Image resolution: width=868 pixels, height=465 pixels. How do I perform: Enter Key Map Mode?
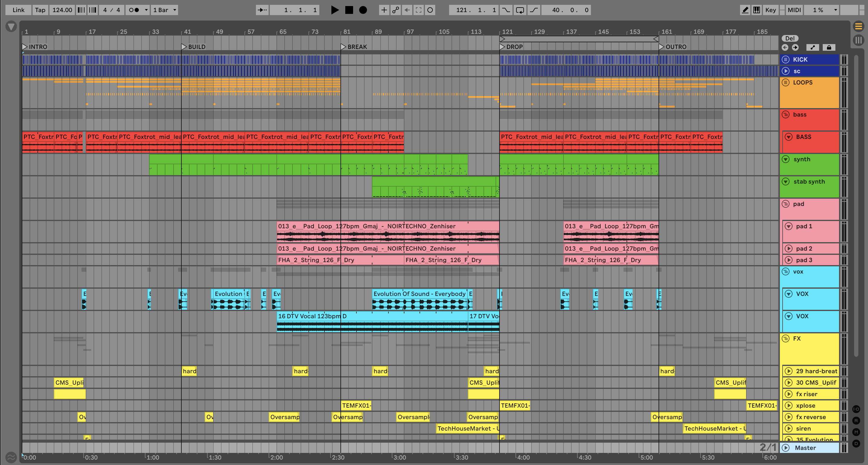(770, 10)
